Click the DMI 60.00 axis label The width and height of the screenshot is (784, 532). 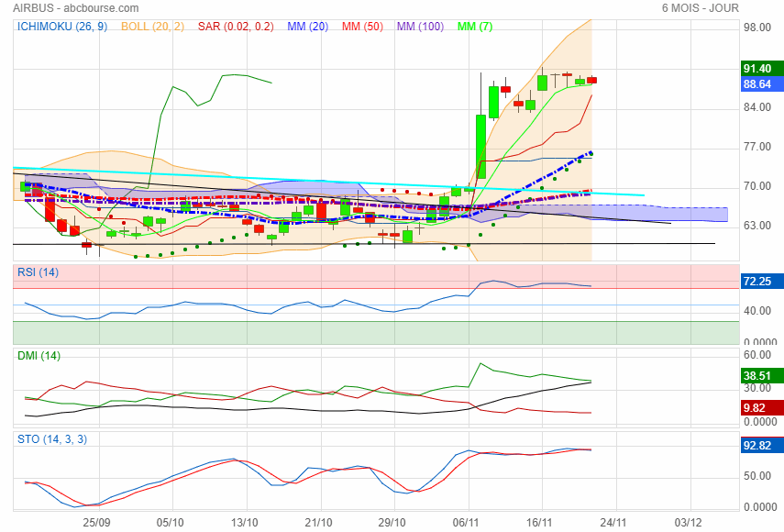click(757, 355)
